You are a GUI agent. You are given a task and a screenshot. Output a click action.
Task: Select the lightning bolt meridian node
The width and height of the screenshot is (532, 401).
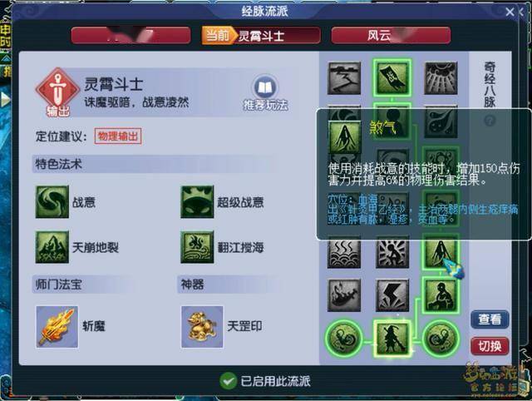(392, 295)
